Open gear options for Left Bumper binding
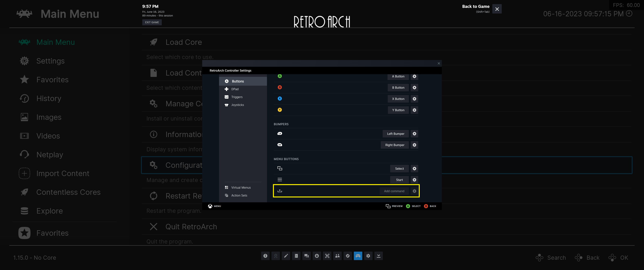 click(414, 134)
